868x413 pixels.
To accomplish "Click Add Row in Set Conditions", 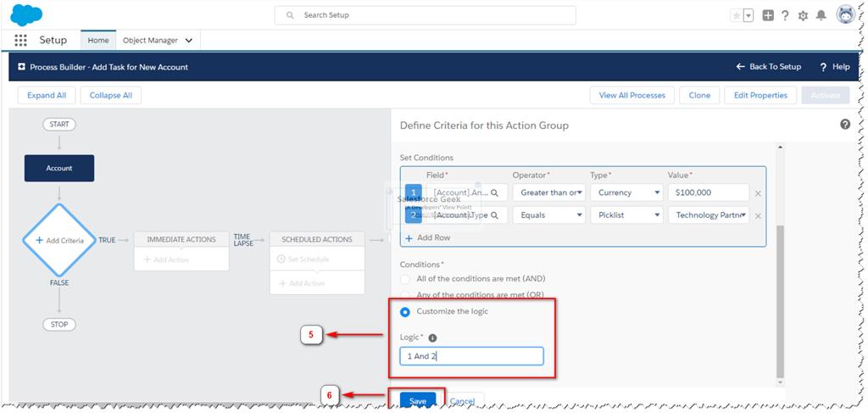I will [427, 237].
